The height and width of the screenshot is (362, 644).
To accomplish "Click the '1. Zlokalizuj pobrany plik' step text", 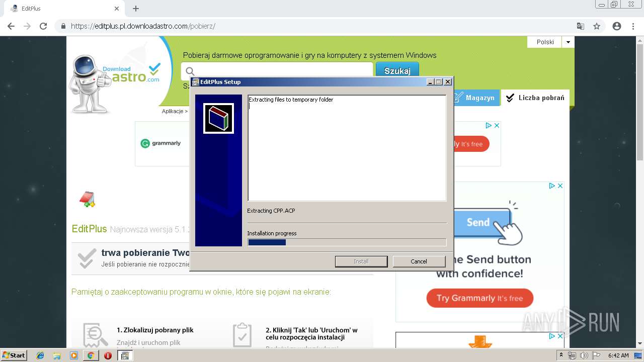I will 155,330.
